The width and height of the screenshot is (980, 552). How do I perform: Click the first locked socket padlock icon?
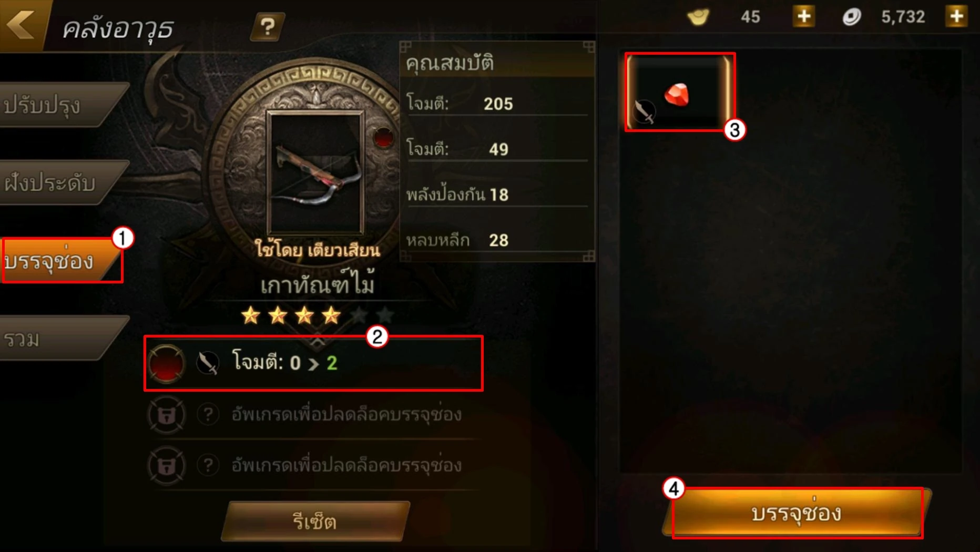click(x=167, y=415)
